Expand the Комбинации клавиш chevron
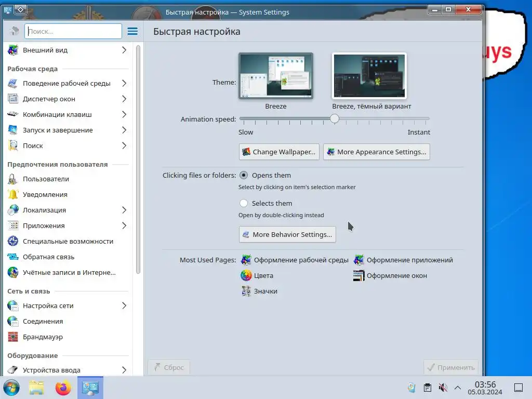This screenshot has width=532, height=399. pos(124,114)
